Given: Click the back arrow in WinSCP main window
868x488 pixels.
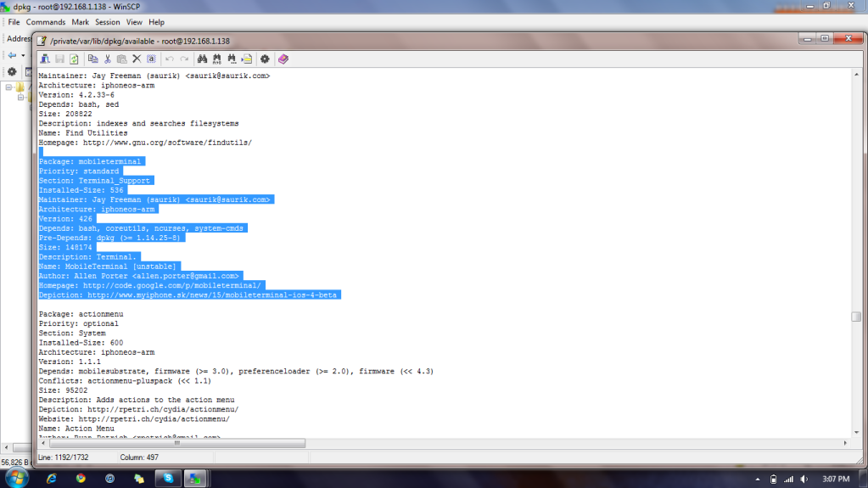Looking at the screenshot, I should coord(12,55).
